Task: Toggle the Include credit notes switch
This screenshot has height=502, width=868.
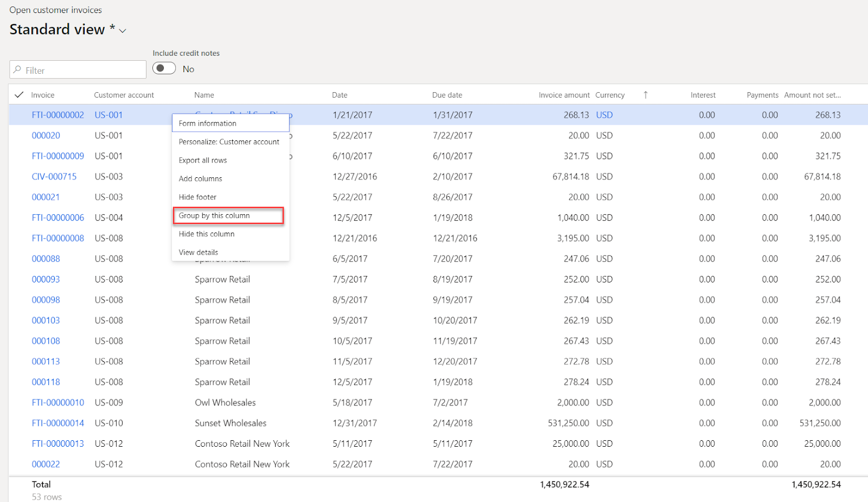Action: (x=164, y=68)
